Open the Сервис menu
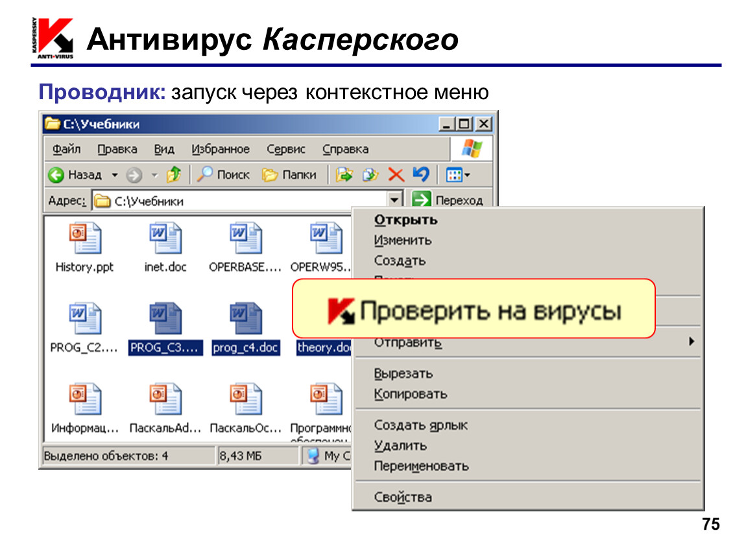The width and height of the screenshot is (746, 560). tap(286, 149)
